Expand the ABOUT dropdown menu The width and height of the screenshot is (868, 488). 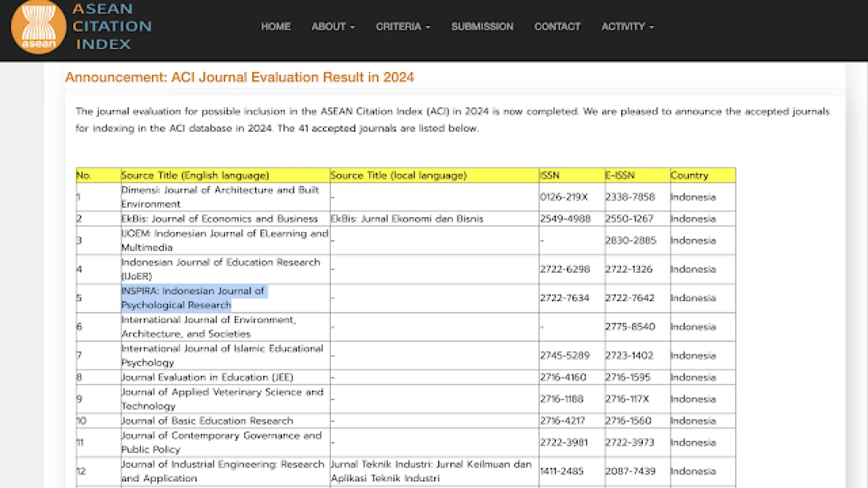[x=333, y=27]
